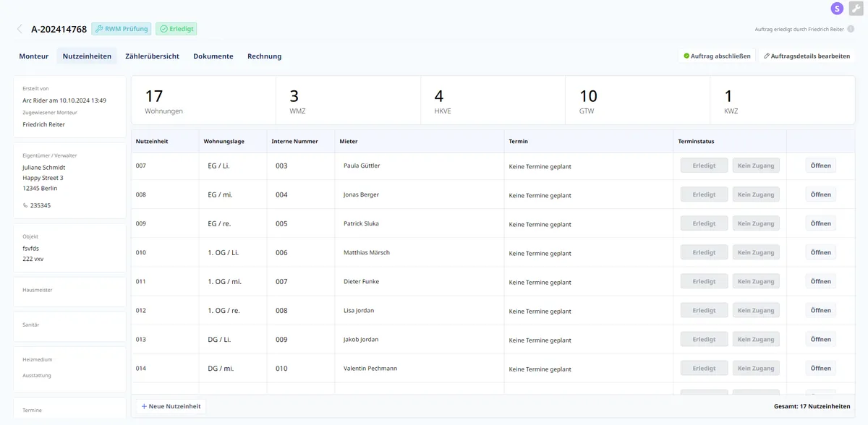Click Öffnen for Valentin Pechmann's unit

pos(820,368)
